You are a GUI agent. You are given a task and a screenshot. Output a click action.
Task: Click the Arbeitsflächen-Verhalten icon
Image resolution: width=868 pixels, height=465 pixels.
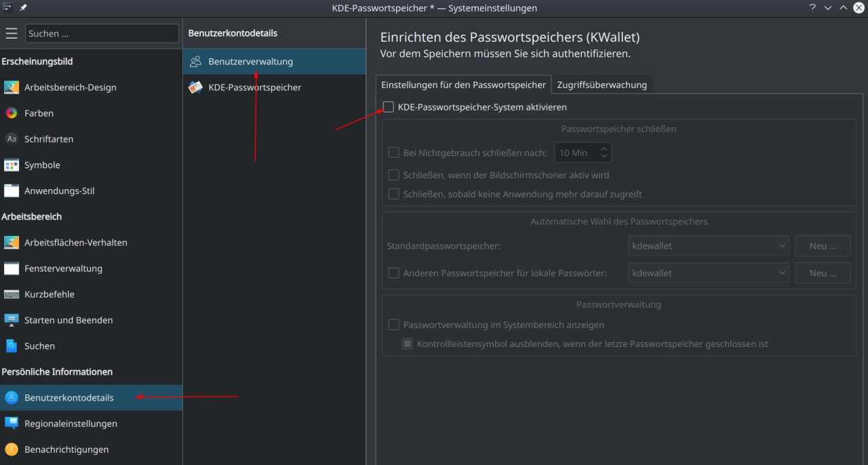click(12, 243)
